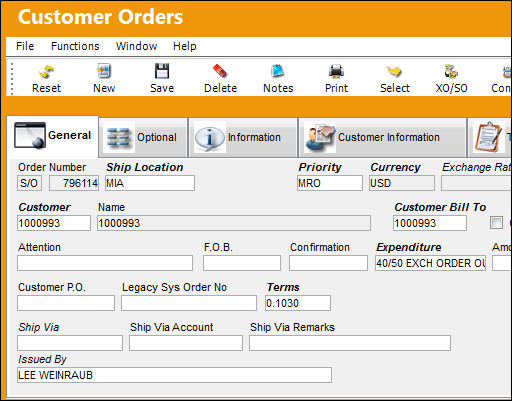This screenshot has height=401, width=512.
Task: Click the bold Terms label
Action: pyautogui.click(x=283, y=287)
